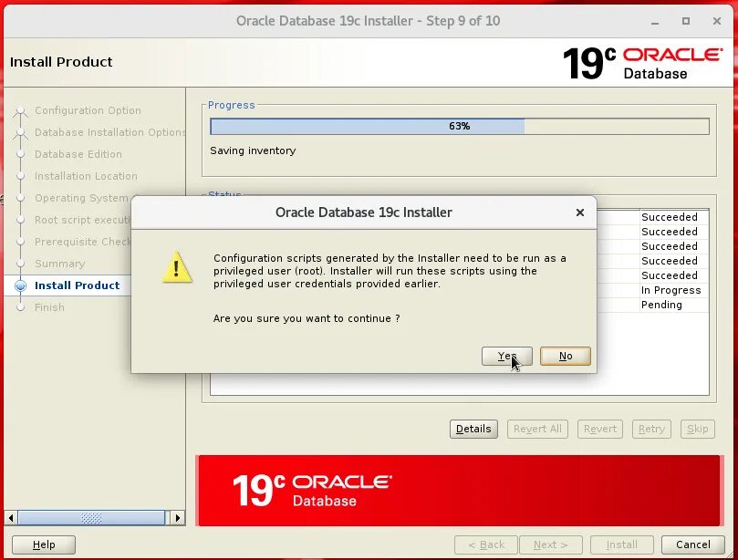The height and width of the screenshot is (560, 738).
Task: Click the Skip button
Action: coord(698,429)
